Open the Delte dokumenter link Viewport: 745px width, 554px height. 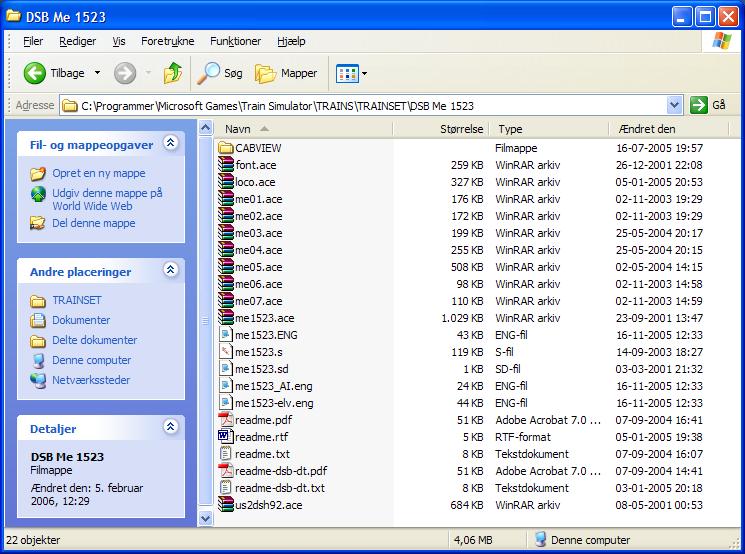95,340
